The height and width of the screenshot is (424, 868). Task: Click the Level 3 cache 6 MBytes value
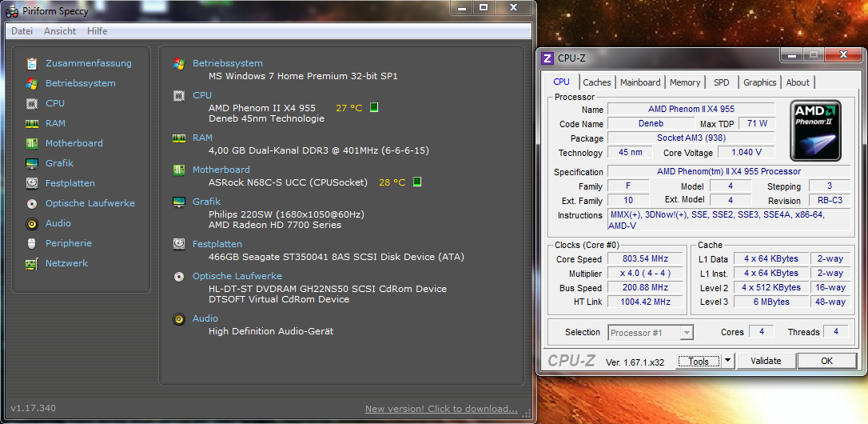click(771, 302)
